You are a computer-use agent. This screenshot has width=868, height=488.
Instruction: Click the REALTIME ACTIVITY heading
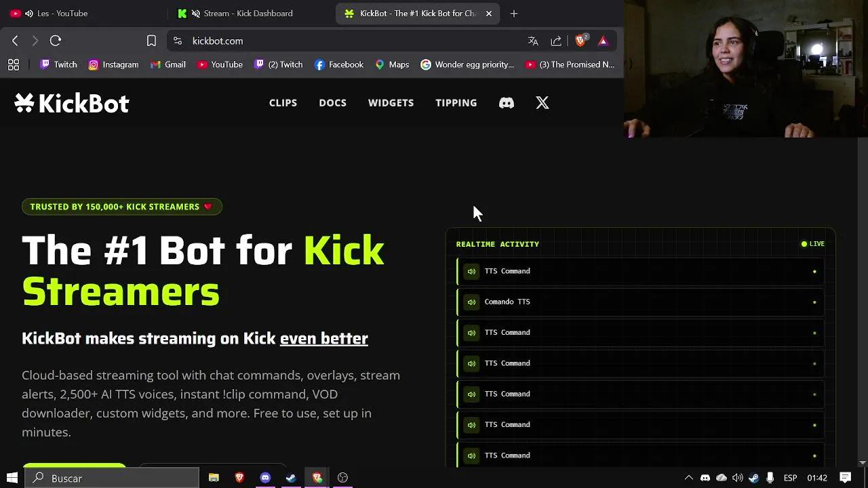click(498, 244)
